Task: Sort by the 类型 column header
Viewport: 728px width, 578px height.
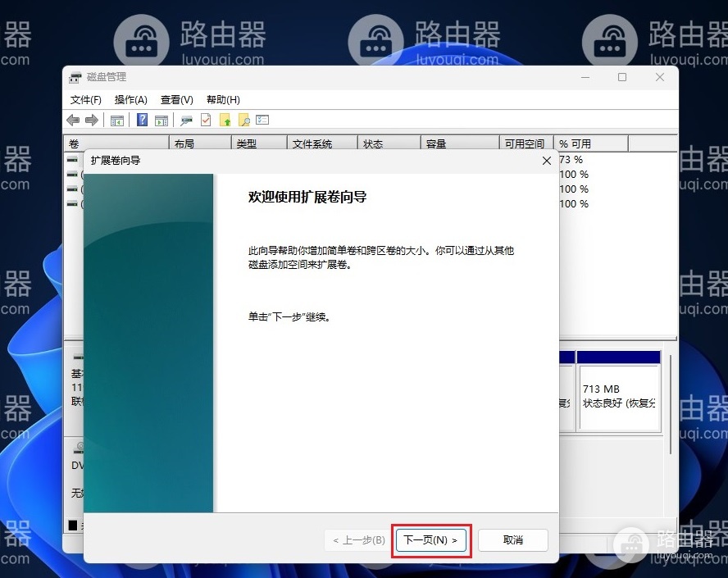Action: coord(259,143)
